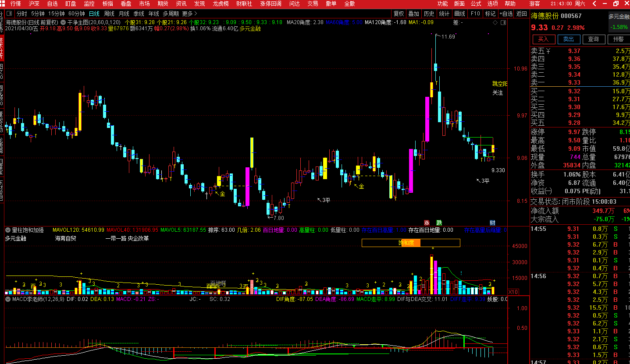Open the 财联社 menu
Viewport: 630px width, 364px height.
click(244, 4)
